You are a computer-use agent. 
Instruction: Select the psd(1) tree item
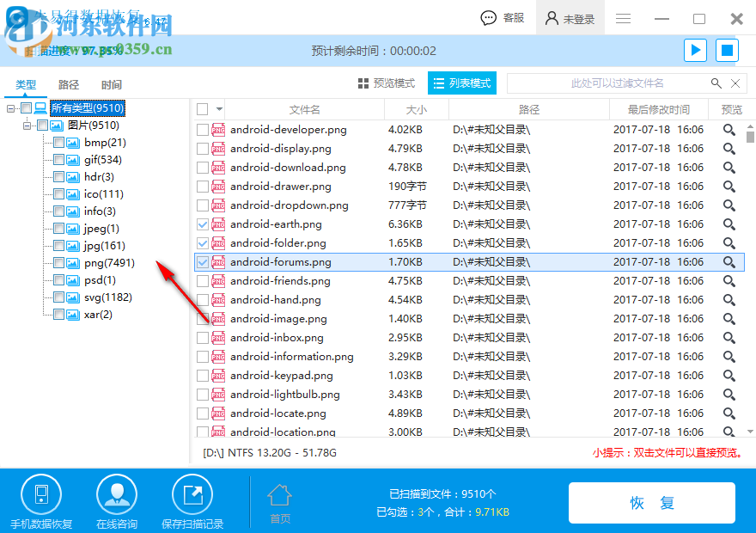[x=100, y=279]
